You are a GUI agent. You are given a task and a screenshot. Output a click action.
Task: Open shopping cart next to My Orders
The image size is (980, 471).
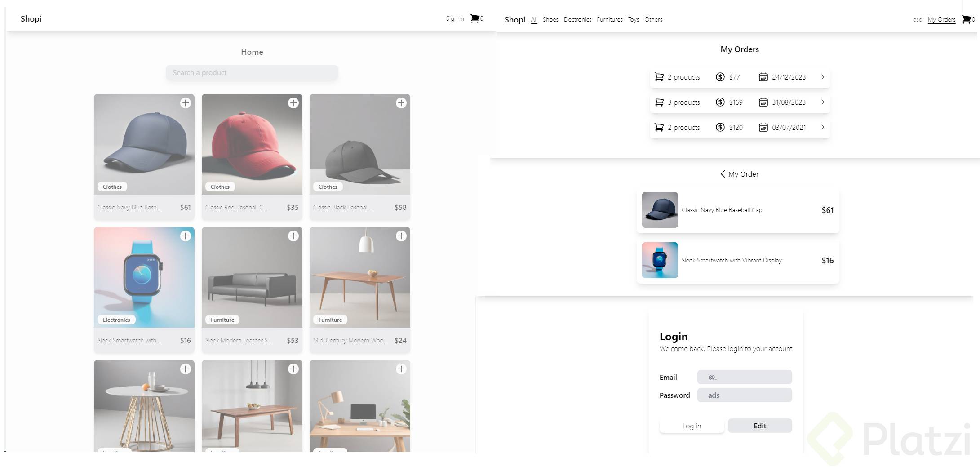pos(966,19)
